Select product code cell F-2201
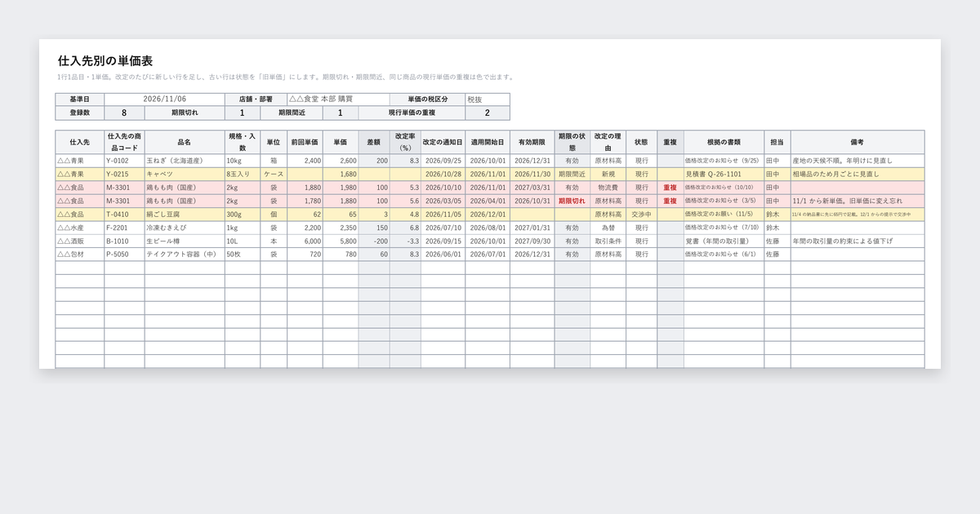Image resolution: width=980 pixels, height=514 pixels. pos(124,228)
